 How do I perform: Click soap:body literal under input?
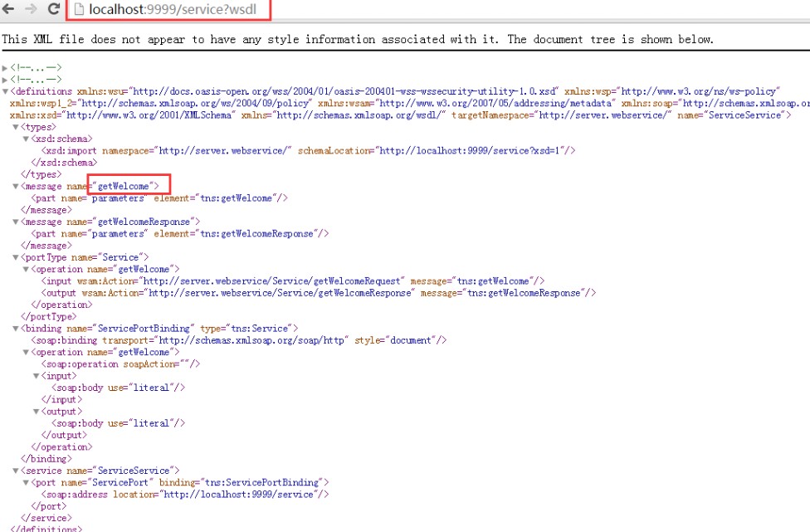(x=119, y=388)
